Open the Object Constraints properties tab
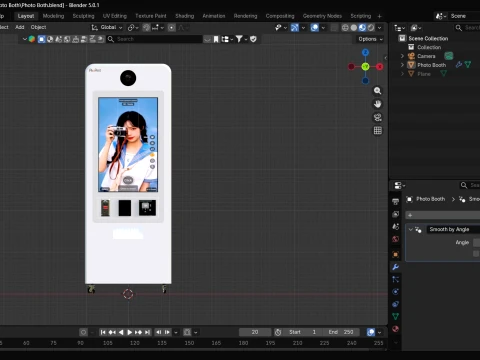The width and height of the screenshot is (480, 360). [x=396, y=304]
